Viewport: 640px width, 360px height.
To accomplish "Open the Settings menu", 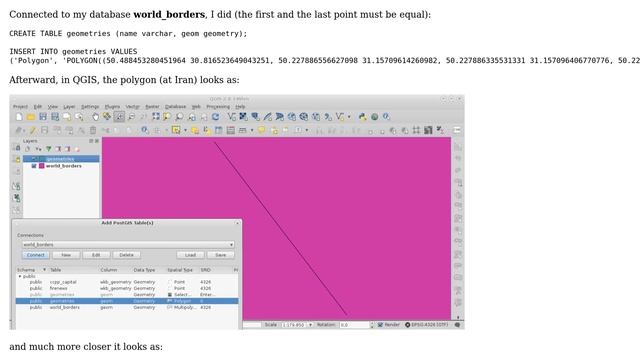I will (x=90, y=107).
